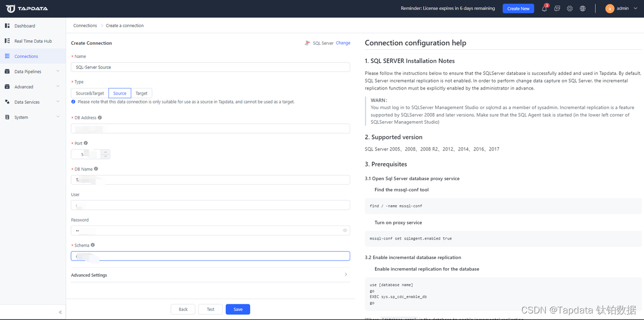
Task: Open the settings gear in the header
Action: tap(570, 9)
